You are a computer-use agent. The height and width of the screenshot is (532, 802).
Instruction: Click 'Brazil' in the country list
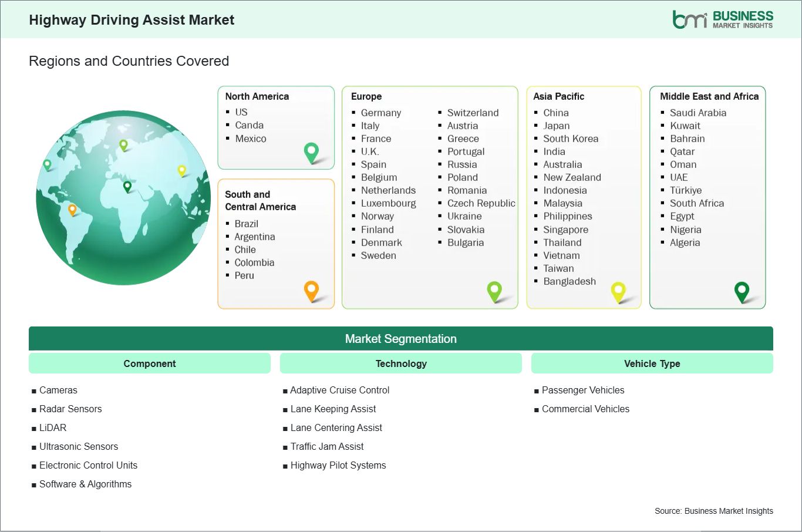coord(247,224)
